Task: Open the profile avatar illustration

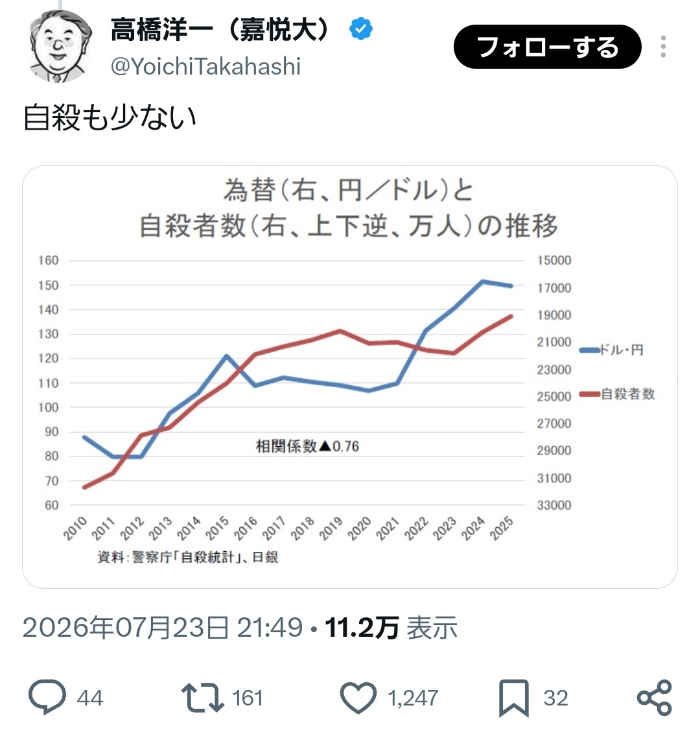Action: [60, 46]
